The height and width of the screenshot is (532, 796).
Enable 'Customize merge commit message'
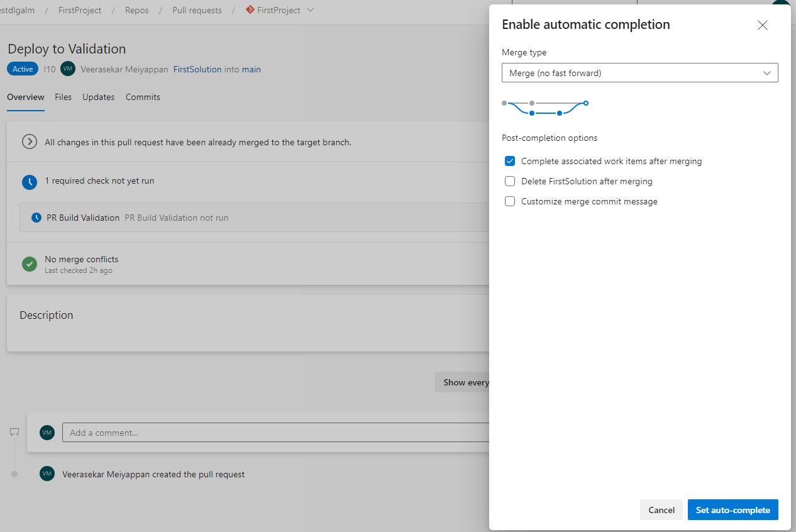point(510,201)
